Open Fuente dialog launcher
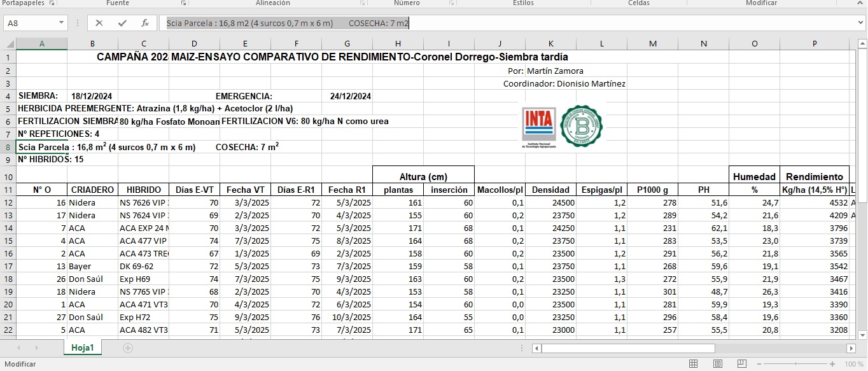The image size is (868, 371). [x=184, y=3]
